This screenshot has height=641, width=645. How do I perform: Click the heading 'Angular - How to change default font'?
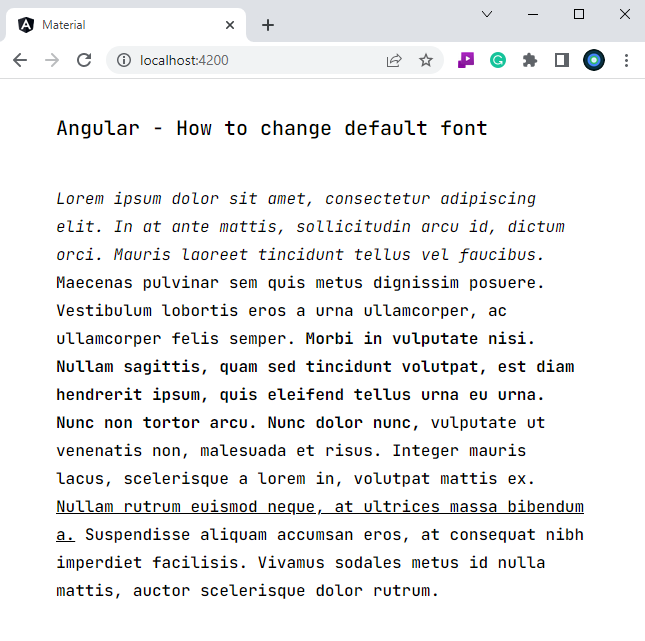[272, 128]
